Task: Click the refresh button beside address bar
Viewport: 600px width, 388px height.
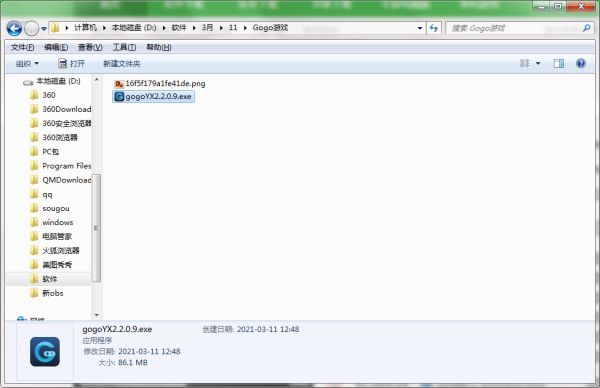Action: coord(434,28)
